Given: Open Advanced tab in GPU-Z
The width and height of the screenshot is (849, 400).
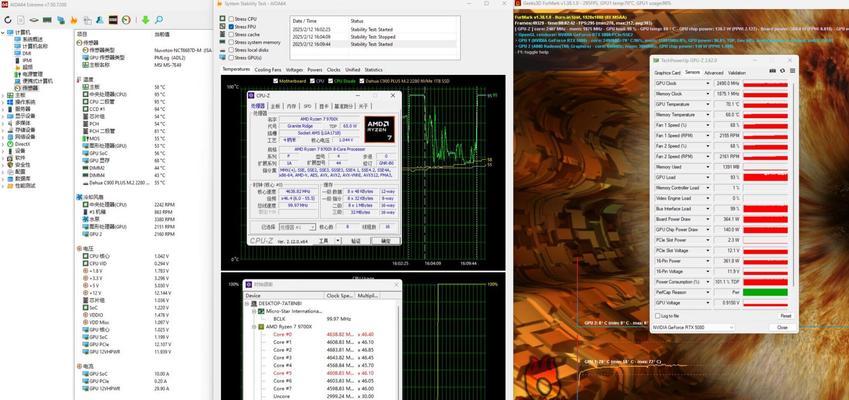Looking at the screenshot, I should (x=714, y=73).
